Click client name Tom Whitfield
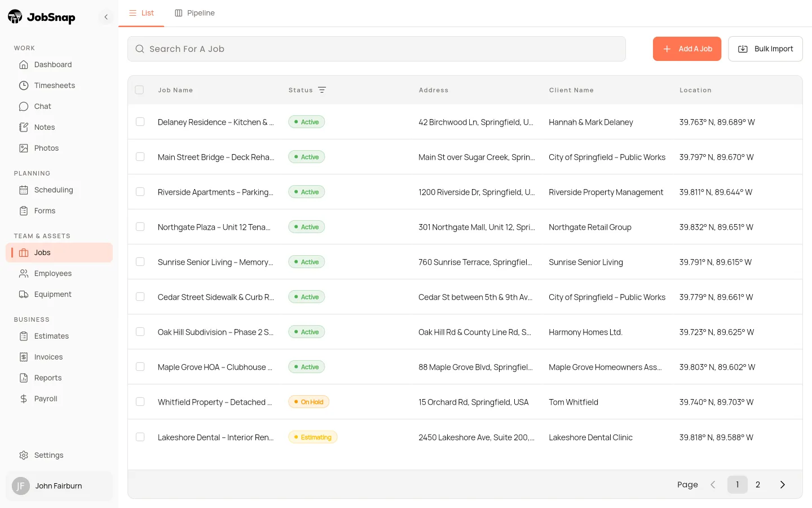This screenshot has width=812, height=508. tap(573, 402)
